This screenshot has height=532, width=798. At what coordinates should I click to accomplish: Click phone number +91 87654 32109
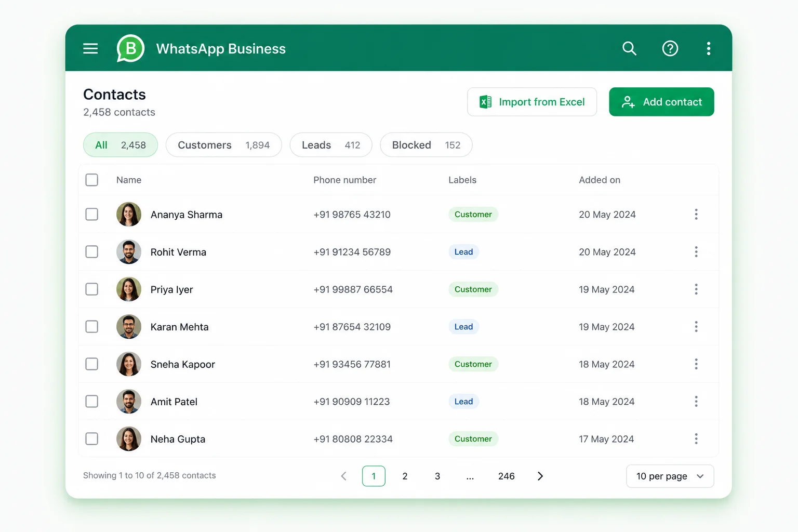click(352, 327)
